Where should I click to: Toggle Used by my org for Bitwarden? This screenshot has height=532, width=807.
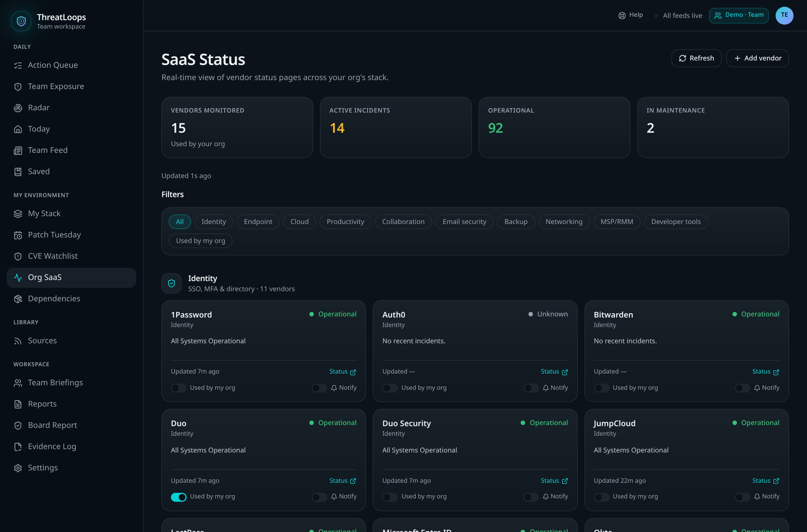coord(602,388)
